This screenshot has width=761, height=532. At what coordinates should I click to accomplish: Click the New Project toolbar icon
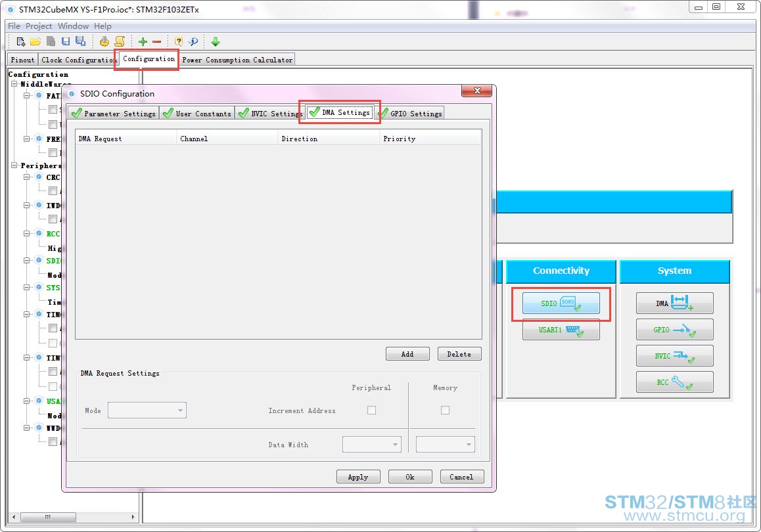pyautogui.click(x=20, y=42)
